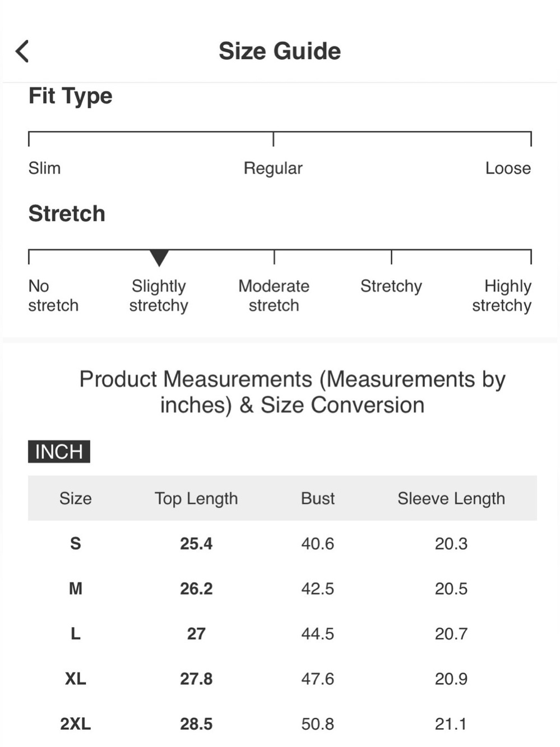Click the Size Guide title
The width and height of the screenshot is (560, 747).
coord(280,51)
